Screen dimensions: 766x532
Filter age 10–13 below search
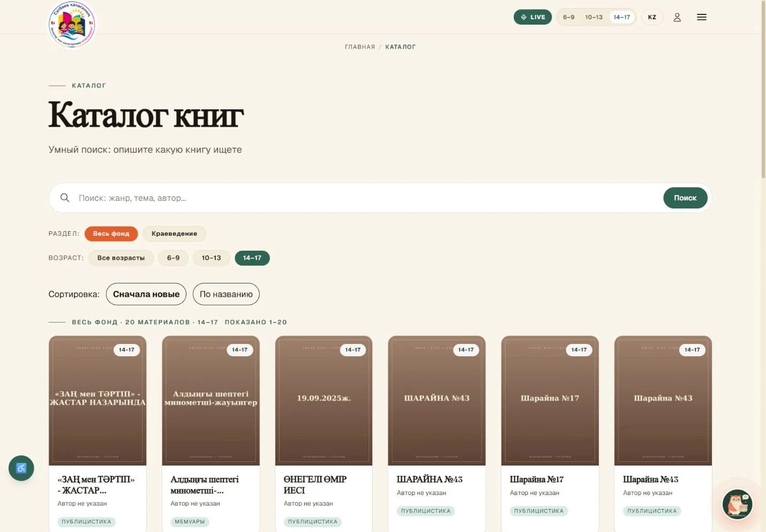211,258
